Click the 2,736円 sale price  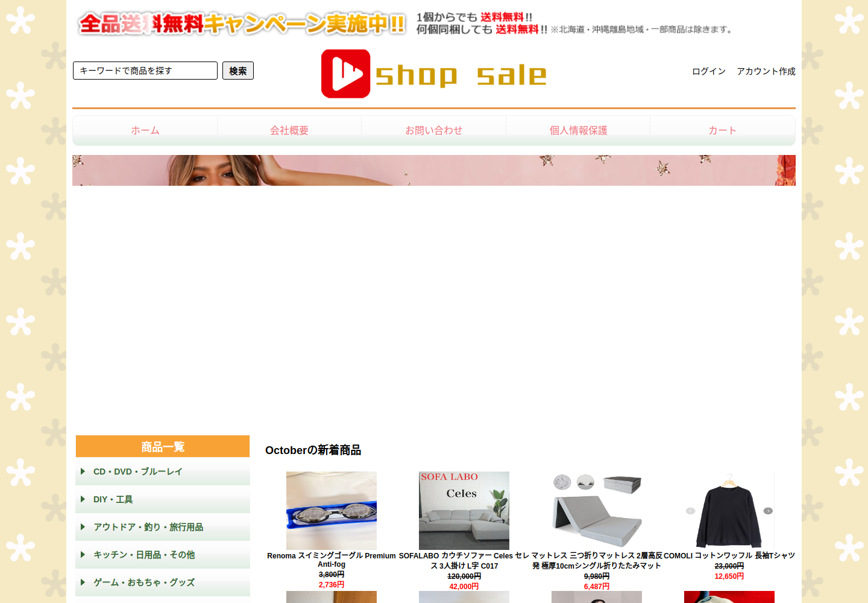(x=332, y=585)
